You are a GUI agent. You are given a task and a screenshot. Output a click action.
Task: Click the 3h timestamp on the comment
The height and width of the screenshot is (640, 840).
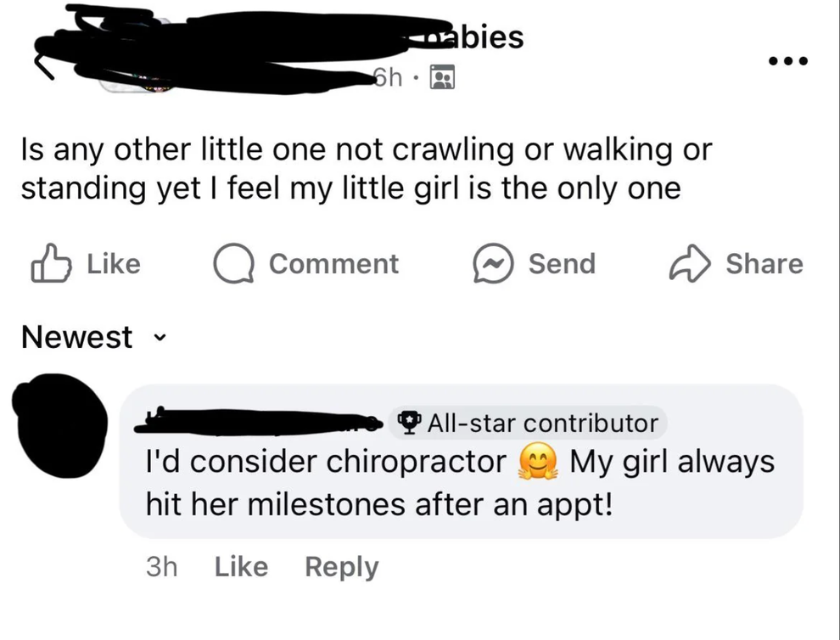(x=163, y=566)
